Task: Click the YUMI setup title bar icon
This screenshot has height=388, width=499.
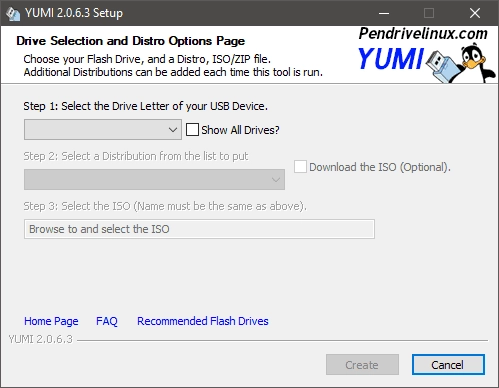Action: point(13,13)
